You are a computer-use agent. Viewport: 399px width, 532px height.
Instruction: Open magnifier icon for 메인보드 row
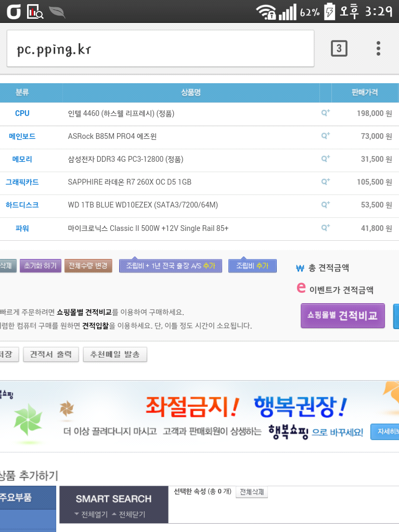tap(325, 136)
